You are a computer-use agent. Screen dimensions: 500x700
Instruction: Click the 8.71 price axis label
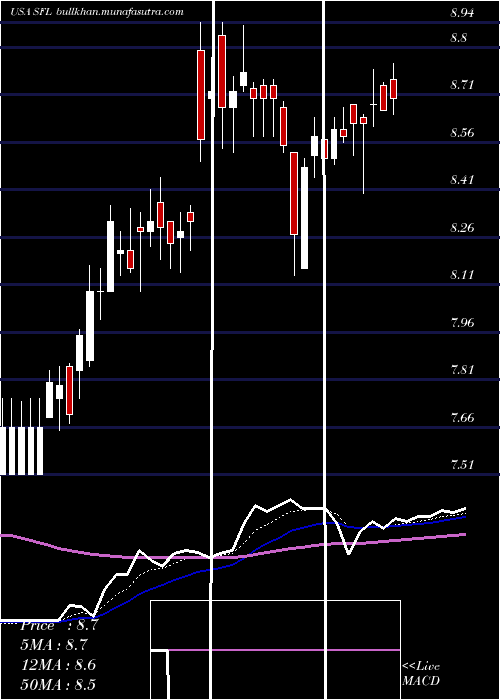[462, 84]
